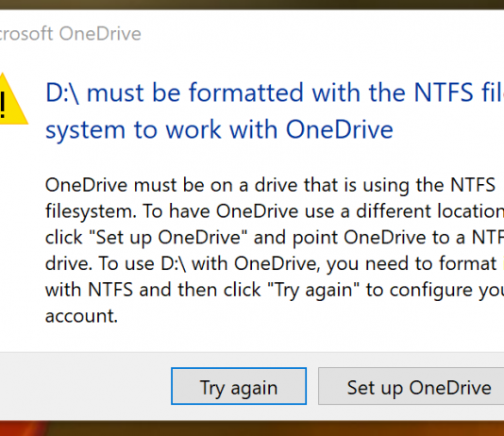Select the Microsoft OneDrive title bar text
The image size is (504, 436).
[71, 33]
